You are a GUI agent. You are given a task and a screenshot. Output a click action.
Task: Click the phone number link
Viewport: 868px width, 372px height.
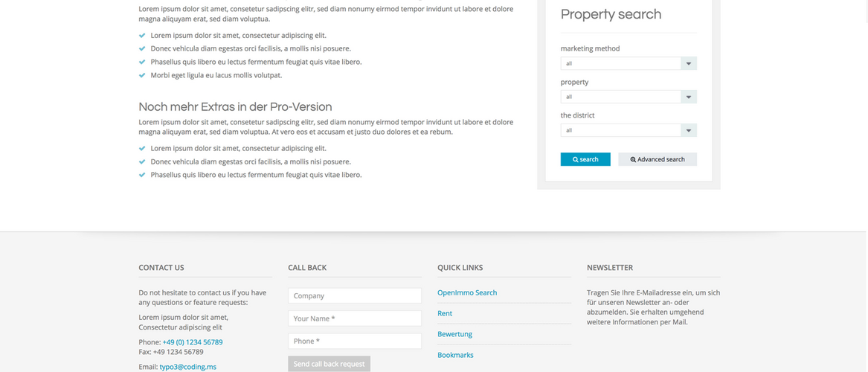[x=193, y=342]
